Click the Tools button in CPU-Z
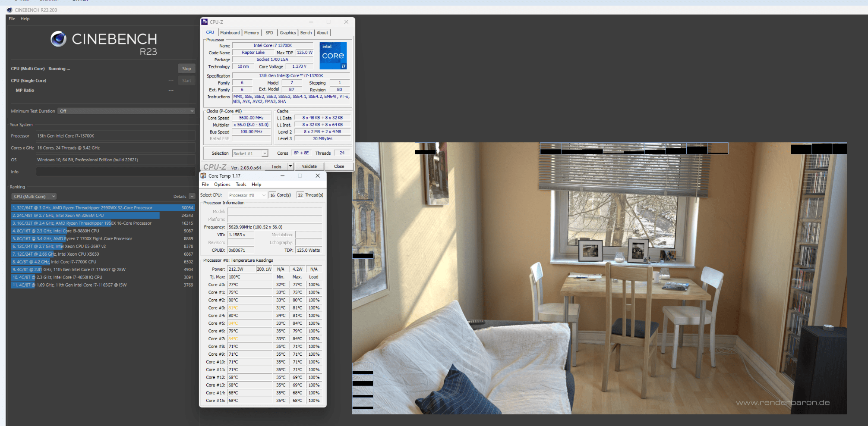The width and height of the screenshot is (868, 426). 276,166
